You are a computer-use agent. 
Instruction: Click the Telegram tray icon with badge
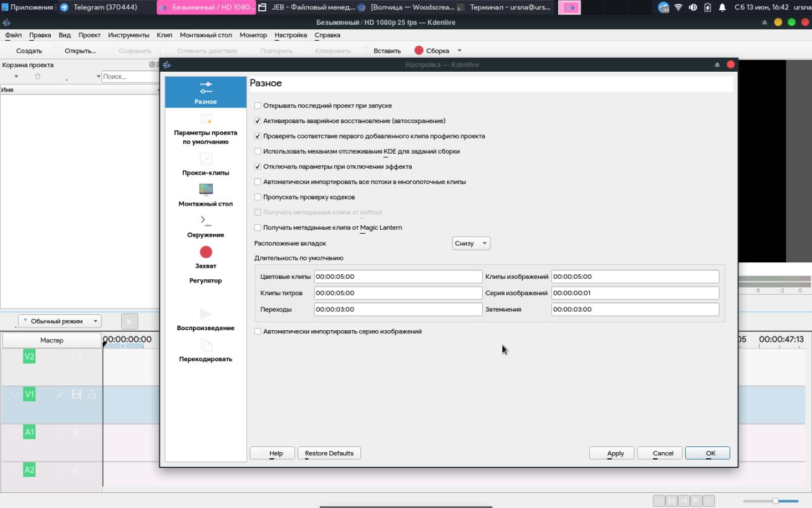coord(664,8)
